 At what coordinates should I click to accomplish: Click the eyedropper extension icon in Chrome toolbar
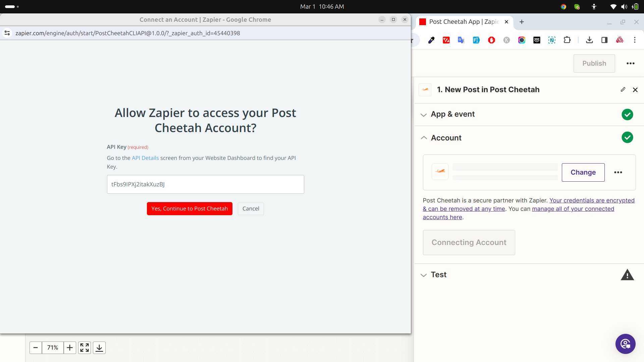(x=431, y=40)
